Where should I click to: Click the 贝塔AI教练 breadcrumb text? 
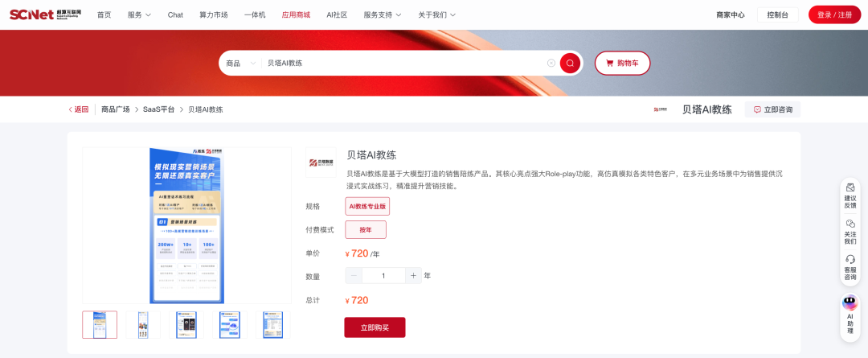click(206, 109)
